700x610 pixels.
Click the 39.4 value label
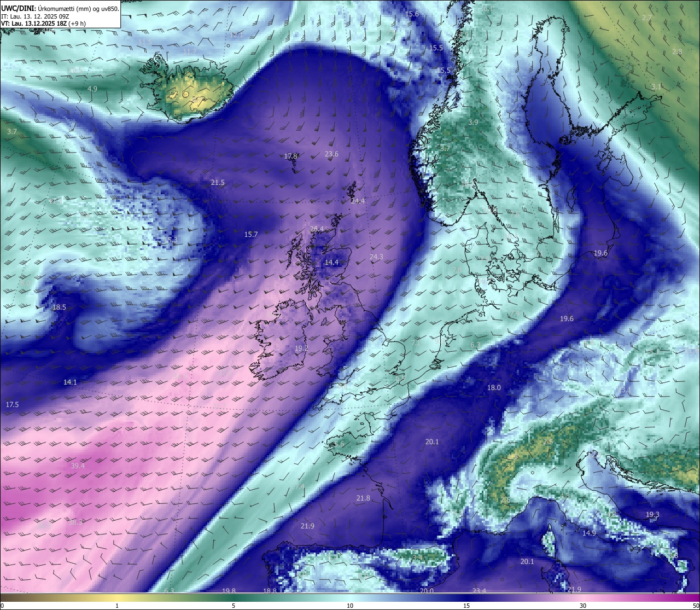pos(78,466)
